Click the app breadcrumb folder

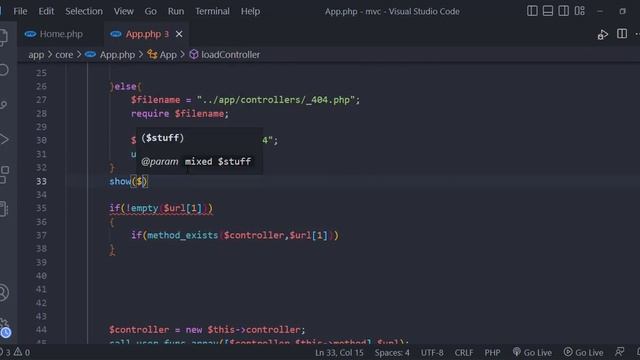click(x=36, y=55)
